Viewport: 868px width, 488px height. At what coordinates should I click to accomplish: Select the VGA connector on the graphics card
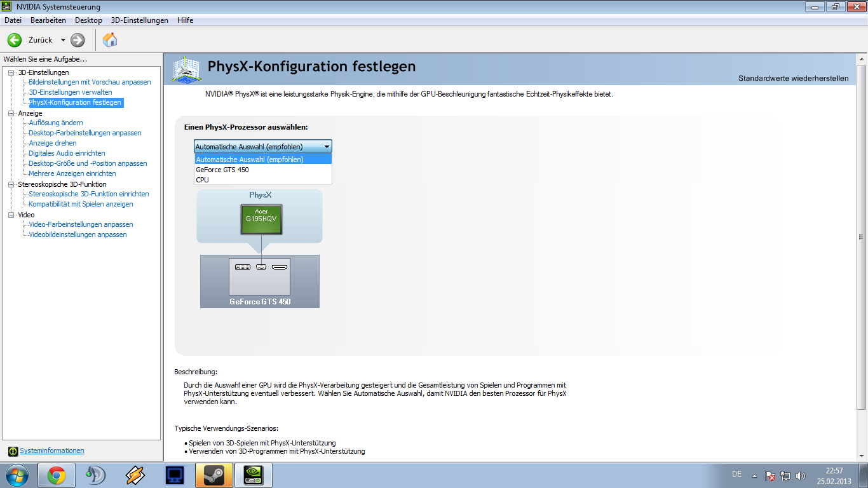point(261,268)
